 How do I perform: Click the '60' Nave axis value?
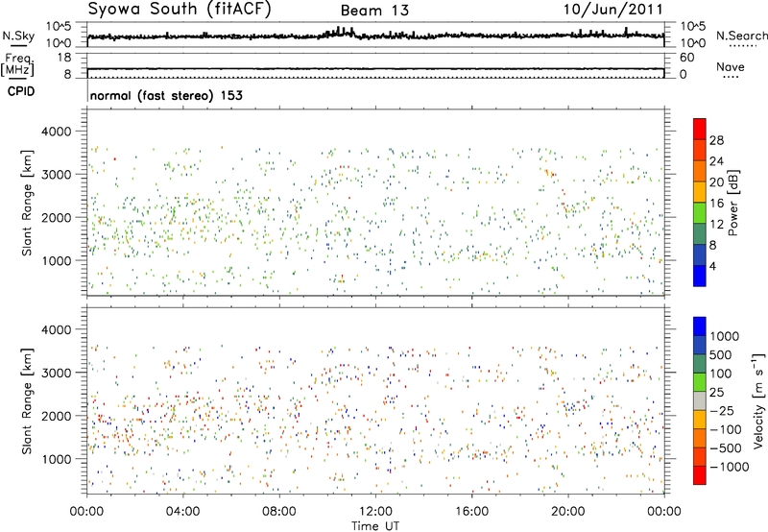click(686, 58)
